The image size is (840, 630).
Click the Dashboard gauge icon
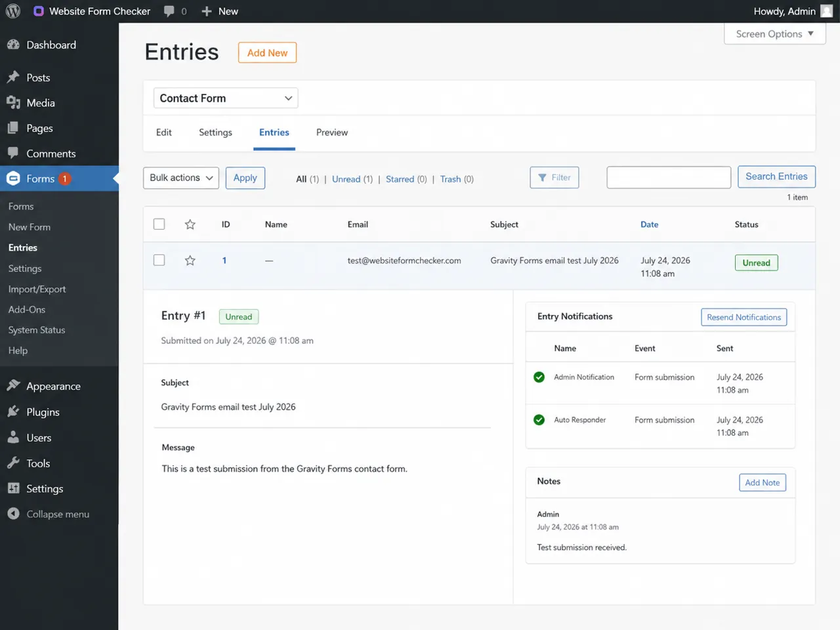[13, 45]
